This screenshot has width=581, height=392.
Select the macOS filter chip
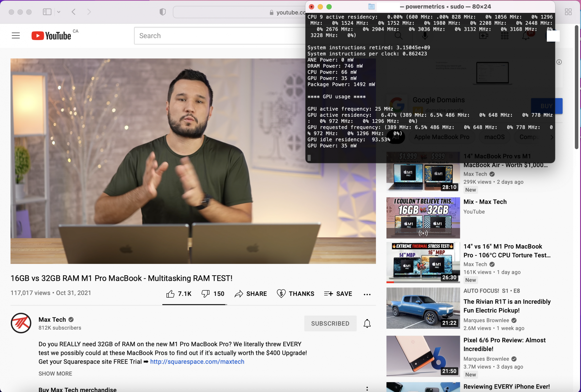point(494,137)
